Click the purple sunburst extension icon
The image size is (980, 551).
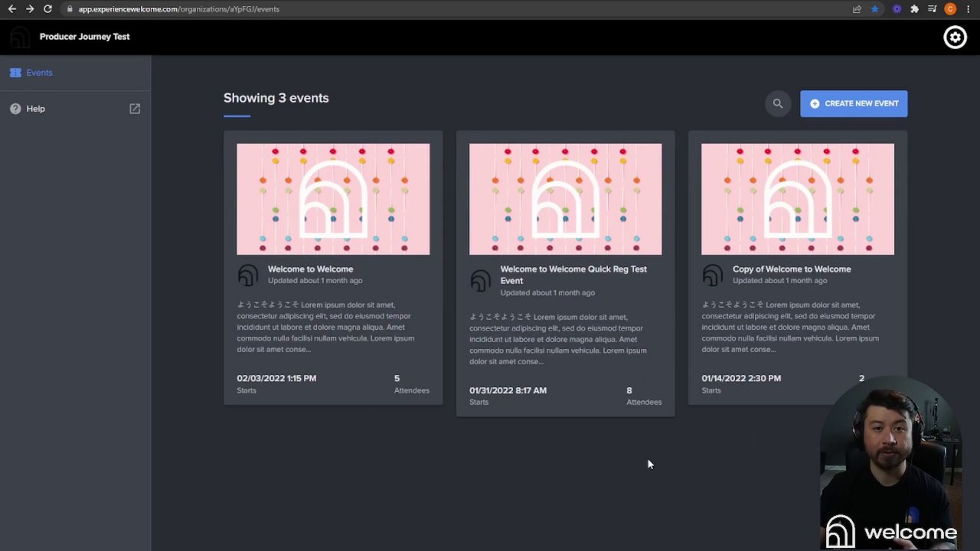897,9
